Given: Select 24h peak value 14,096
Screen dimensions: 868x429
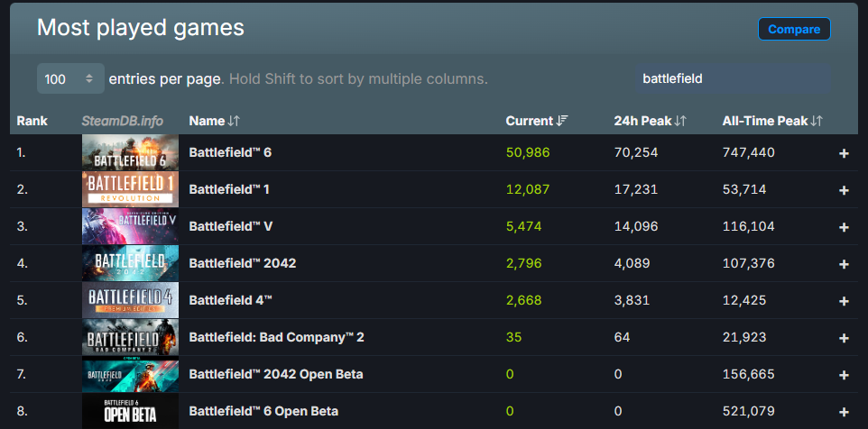Looking at the screenshot, I should 636,226.
